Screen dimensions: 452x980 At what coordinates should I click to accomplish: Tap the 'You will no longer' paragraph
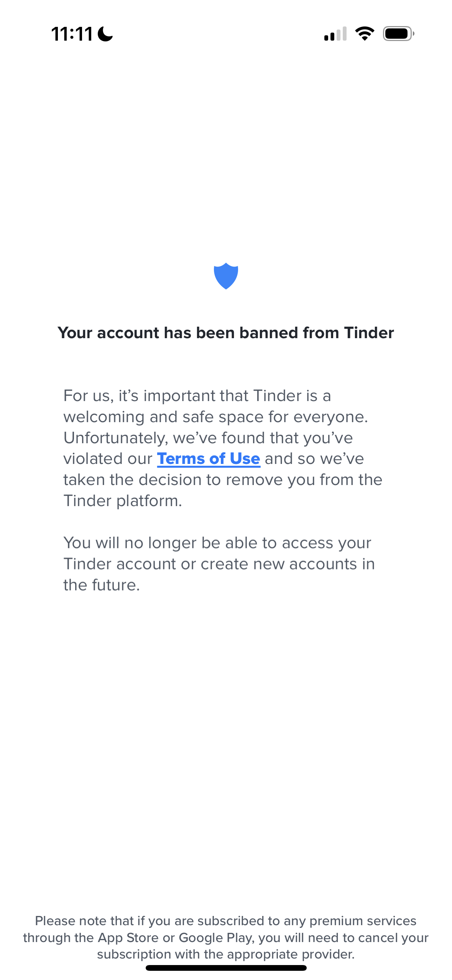click(219, 564)
